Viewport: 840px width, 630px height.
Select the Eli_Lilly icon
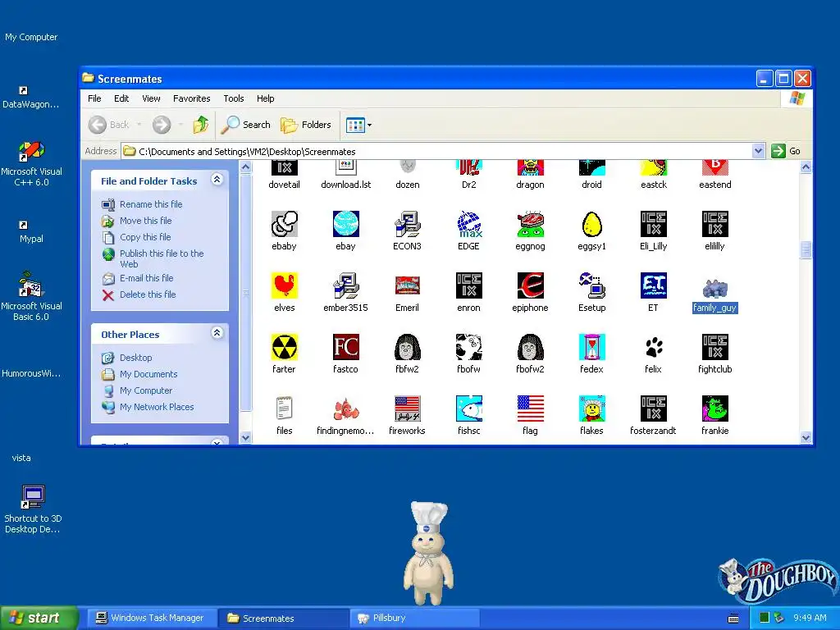click(x=654, y=224)
